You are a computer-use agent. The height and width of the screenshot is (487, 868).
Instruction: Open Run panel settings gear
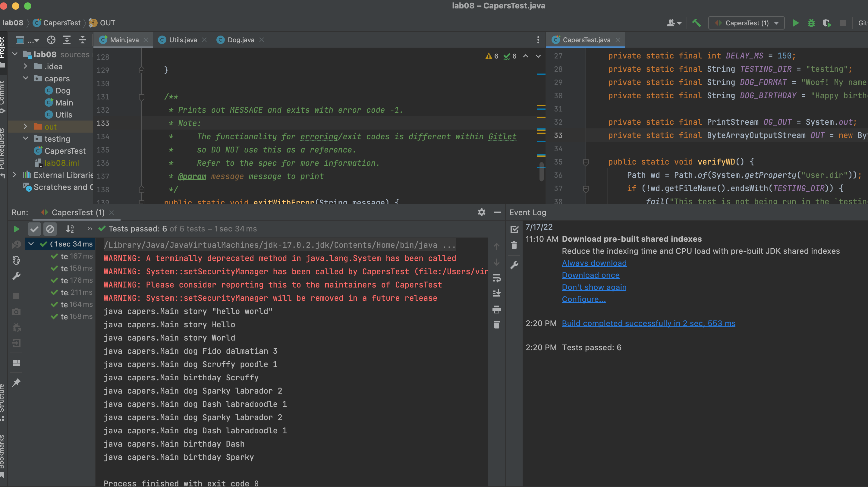[481, 212]
